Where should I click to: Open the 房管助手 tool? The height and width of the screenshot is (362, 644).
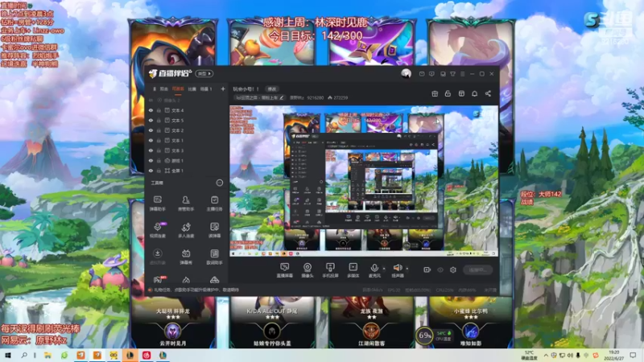click(x=186, y=204)
